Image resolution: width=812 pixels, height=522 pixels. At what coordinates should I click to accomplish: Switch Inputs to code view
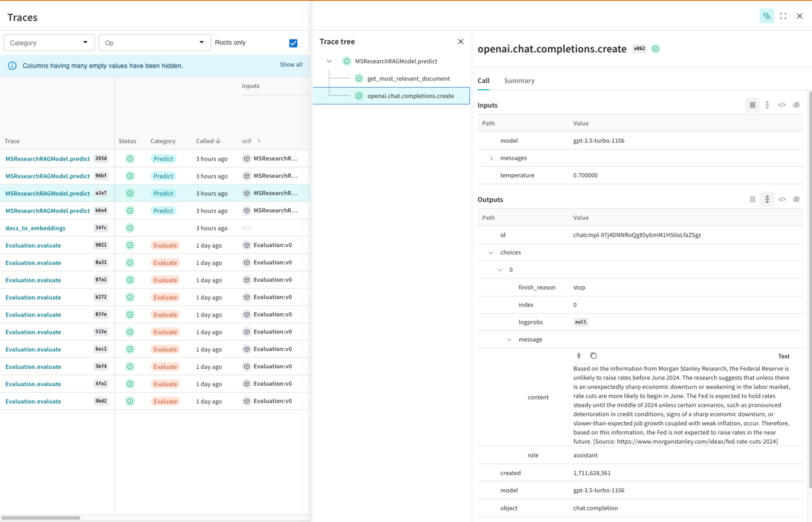[x=781, y=105]
